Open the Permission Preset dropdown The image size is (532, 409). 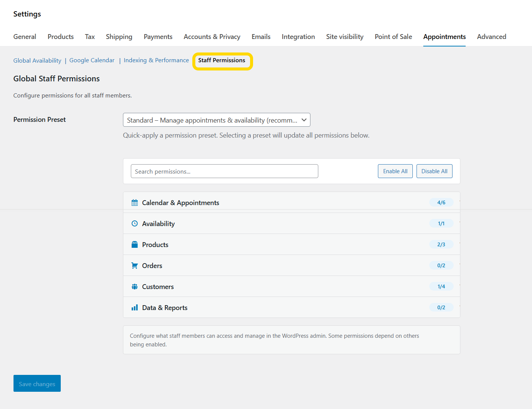point(217,120)
